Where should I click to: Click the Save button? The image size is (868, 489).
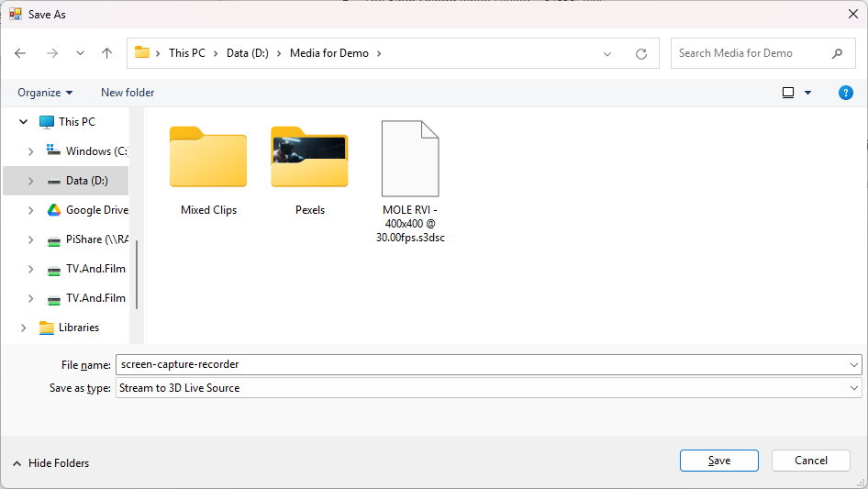pos(718,461)
